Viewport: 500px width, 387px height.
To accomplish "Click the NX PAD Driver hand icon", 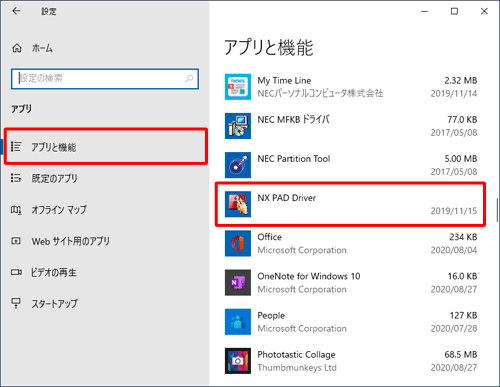I will 238,204.
